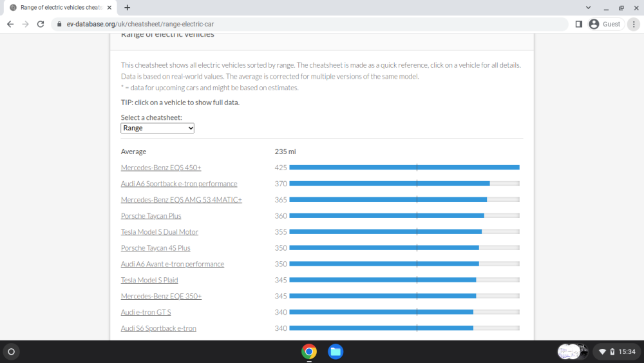Open the status tray showing 15:34

(617, 351)
